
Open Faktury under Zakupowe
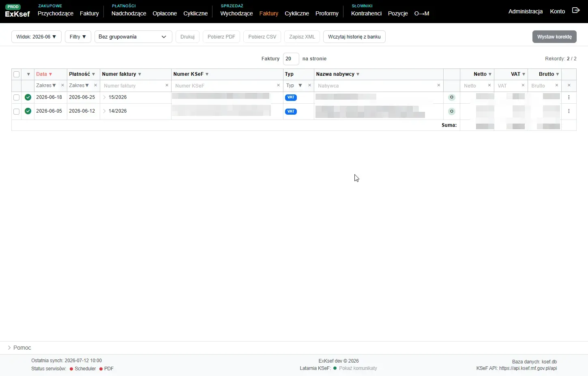point(89,13)
